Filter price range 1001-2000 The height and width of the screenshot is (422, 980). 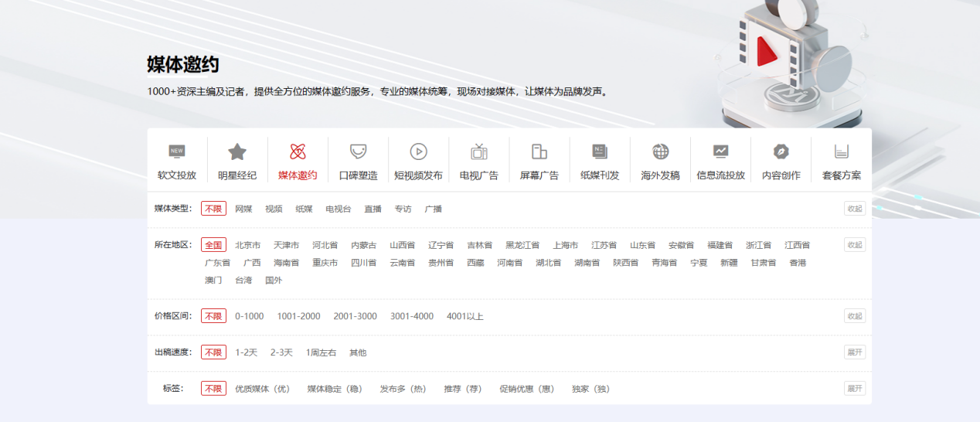(298, 316)
